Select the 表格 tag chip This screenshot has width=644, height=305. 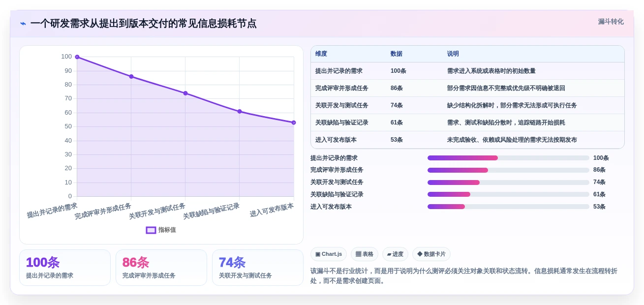point(365,254)
